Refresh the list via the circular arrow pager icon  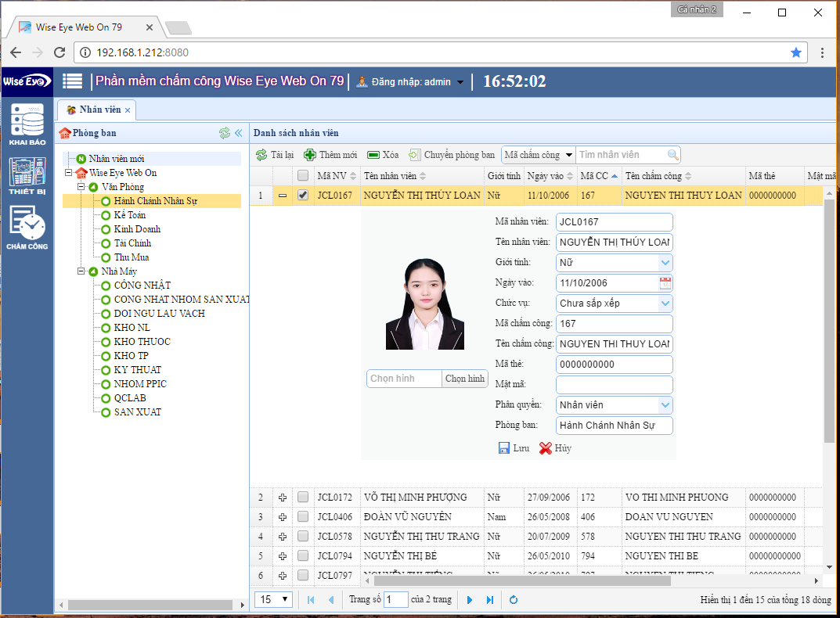point(513,599)
